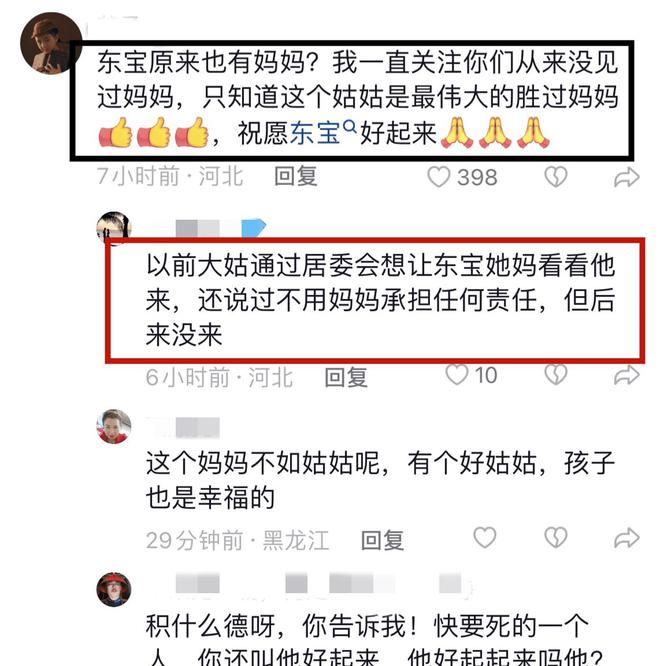Screen dimensions: 660x666
Task: Dislike the top comment from 河北
Action: click(556, 176)
